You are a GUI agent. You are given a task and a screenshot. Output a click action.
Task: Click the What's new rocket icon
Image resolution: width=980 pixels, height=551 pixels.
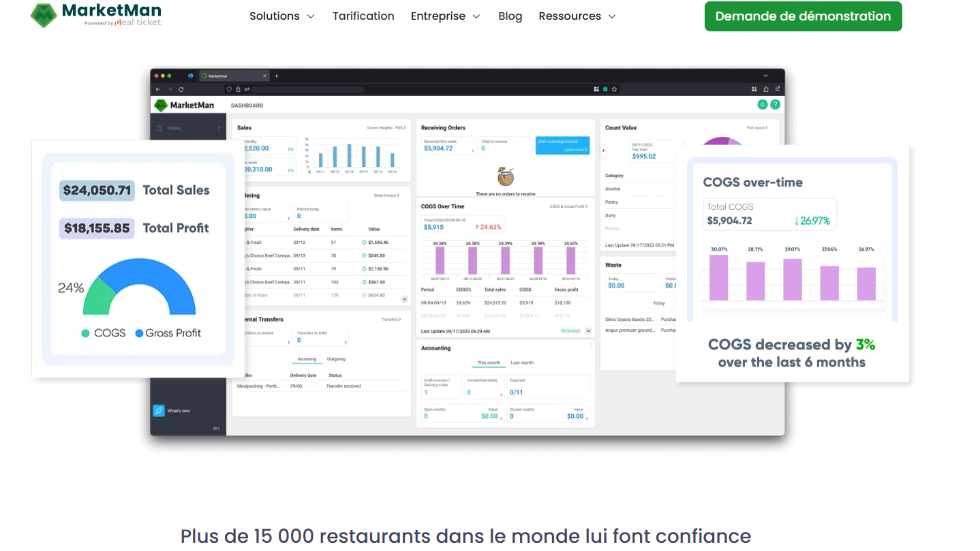click(159, 411)
